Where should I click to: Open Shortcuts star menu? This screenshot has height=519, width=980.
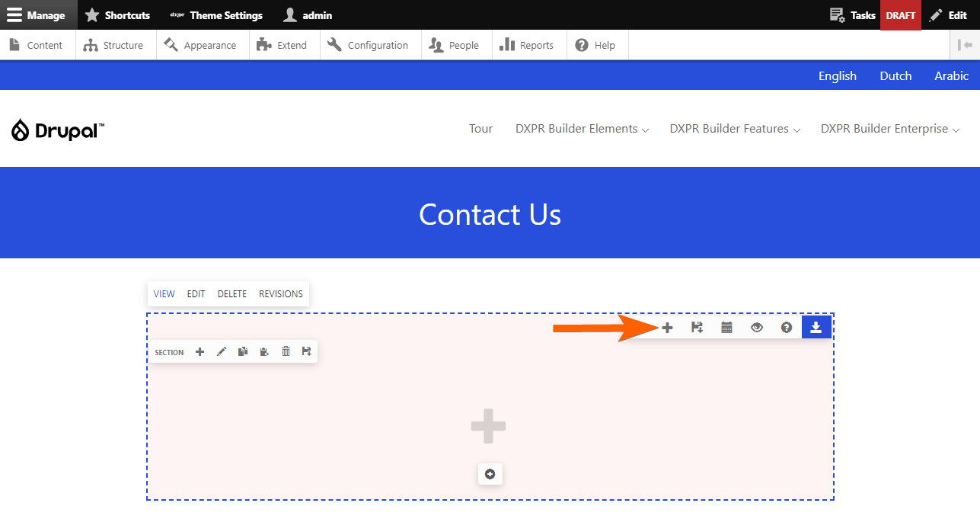click(117, 15)
